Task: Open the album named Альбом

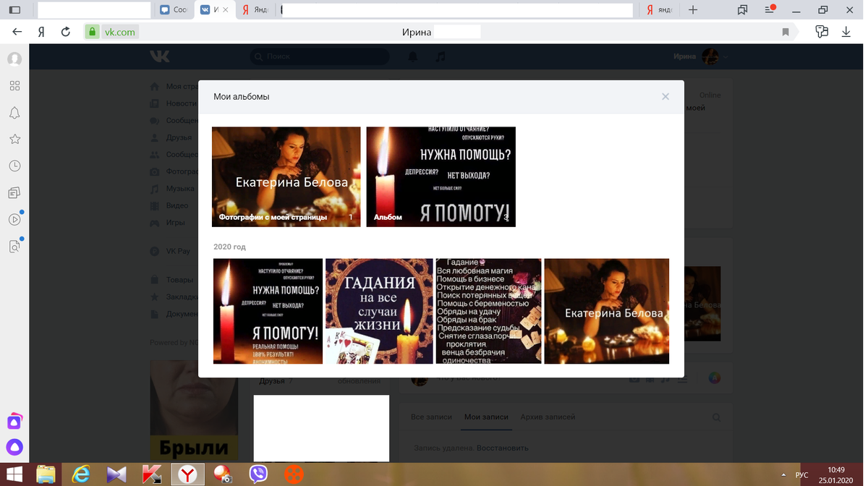Action: click(x=441, y=176)
